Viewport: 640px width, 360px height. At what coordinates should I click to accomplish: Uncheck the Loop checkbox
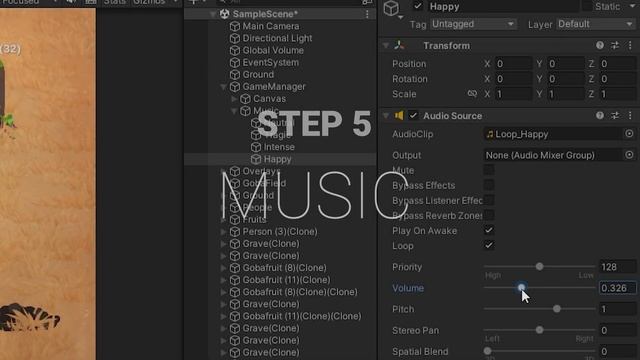pos(489,245)
